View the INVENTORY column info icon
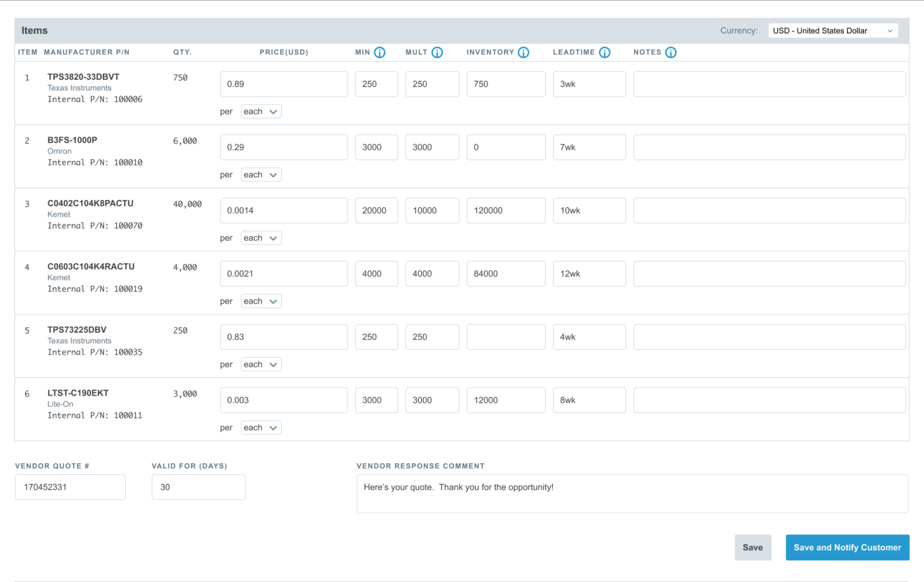Screen dimensions: 924x582 point(523,52)
